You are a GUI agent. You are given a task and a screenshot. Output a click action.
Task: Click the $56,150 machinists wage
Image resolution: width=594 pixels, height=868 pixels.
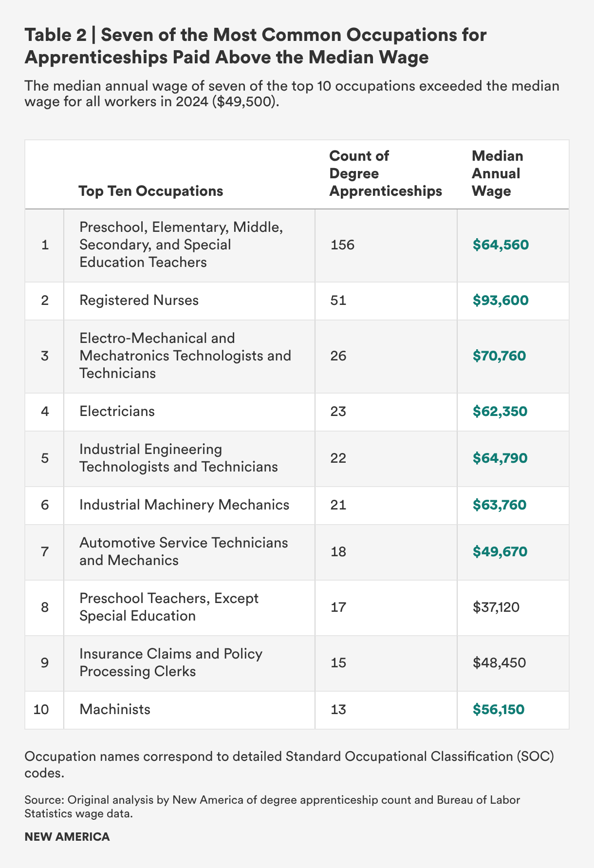pos(498,709)
